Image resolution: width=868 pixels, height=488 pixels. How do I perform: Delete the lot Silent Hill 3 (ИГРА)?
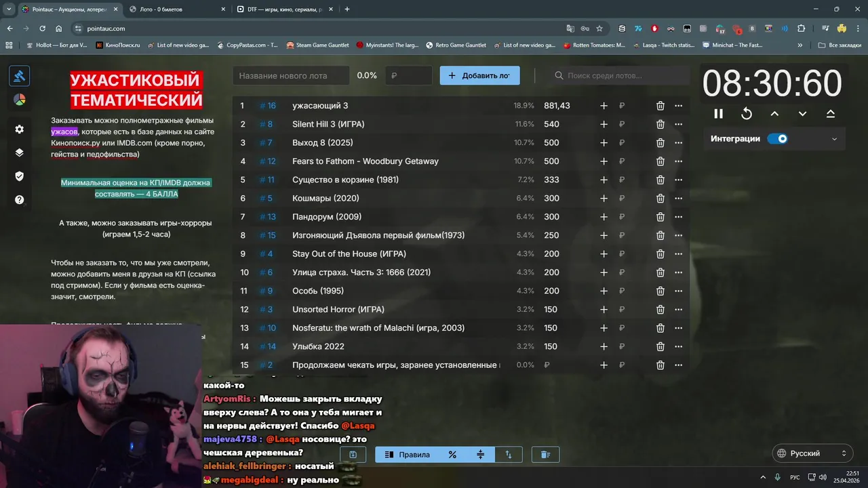(660, 124)
